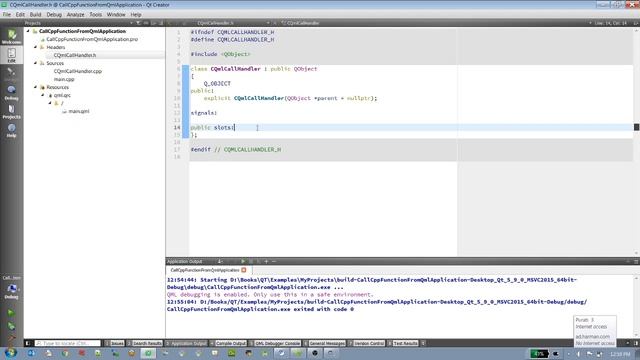Open the Window menu
The image size is (640, 360).
pos(116,14)
